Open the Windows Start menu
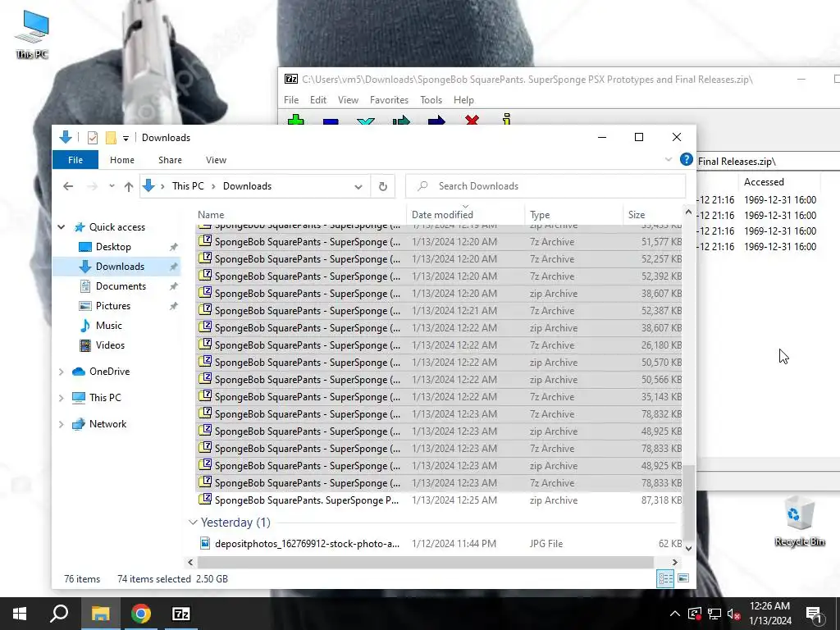 coord(20,614)
